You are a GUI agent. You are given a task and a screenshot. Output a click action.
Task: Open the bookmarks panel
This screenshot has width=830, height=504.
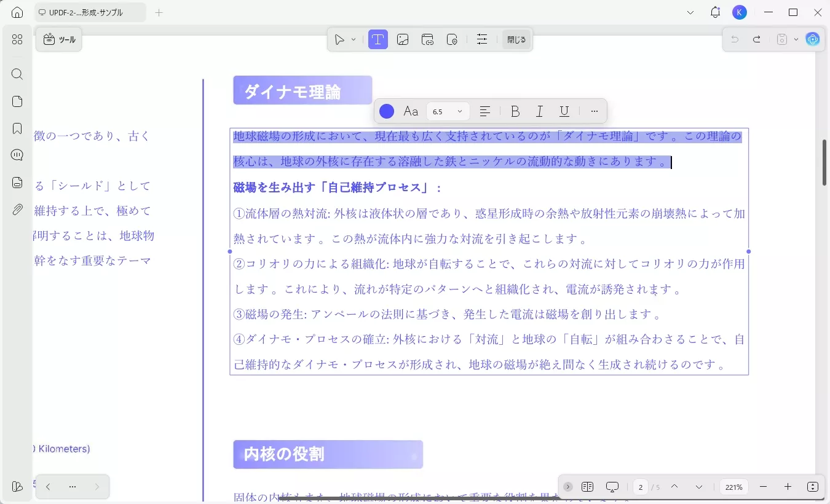17,128
